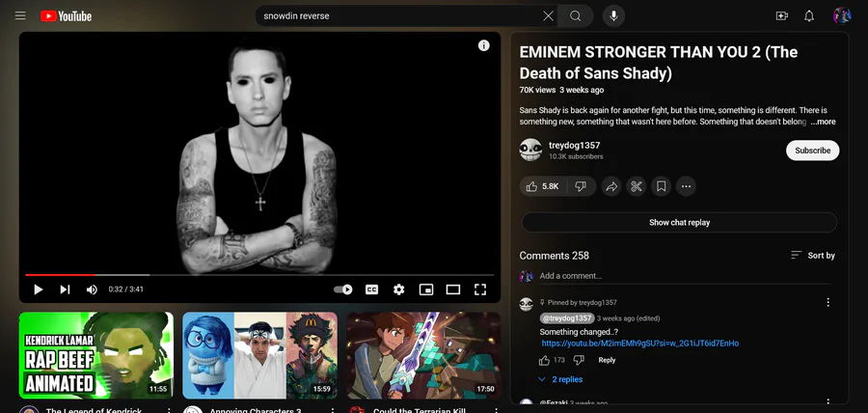Click the magnifier search button
868x413 pixels.
[x=575, y=16]
